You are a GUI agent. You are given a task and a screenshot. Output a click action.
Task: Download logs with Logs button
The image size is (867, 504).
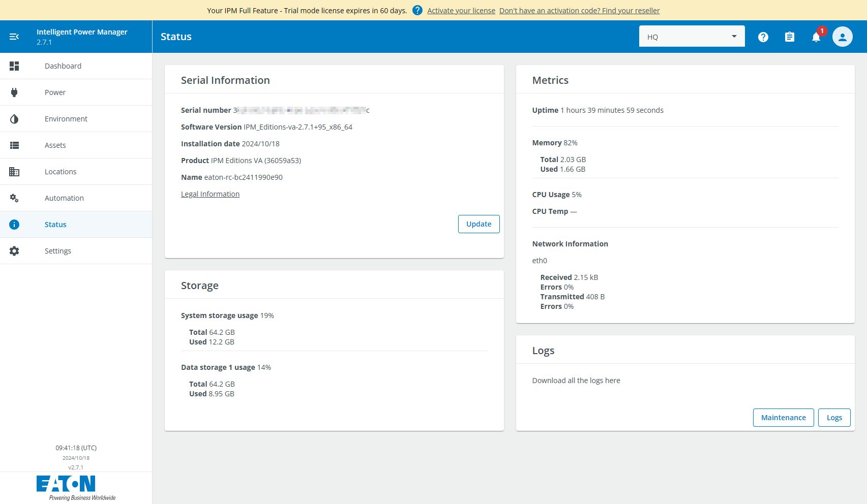coord(834,418)
